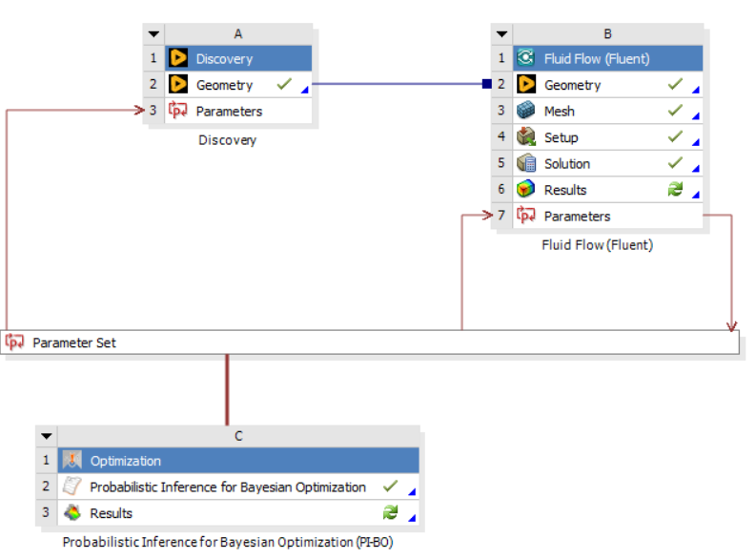Click the Parameter Set bar label
The width and height of the screenshot is (756, 560).
(74, 342)
